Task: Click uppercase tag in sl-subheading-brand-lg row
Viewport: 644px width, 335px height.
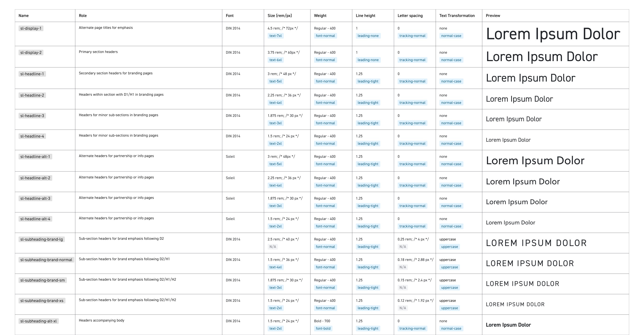Action: click(449, 247)
